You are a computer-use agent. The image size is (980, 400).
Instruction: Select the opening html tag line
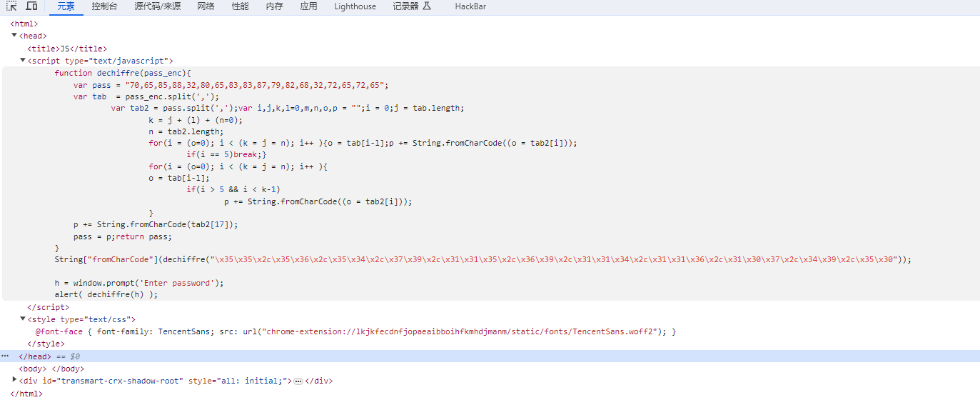pyautogui.click(x=24, y=24)
